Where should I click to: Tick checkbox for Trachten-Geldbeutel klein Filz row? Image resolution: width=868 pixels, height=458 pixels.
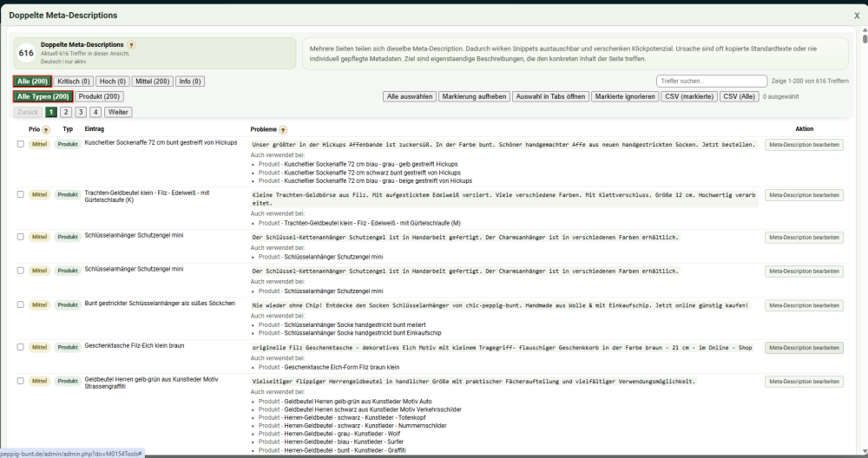(21, 194)
